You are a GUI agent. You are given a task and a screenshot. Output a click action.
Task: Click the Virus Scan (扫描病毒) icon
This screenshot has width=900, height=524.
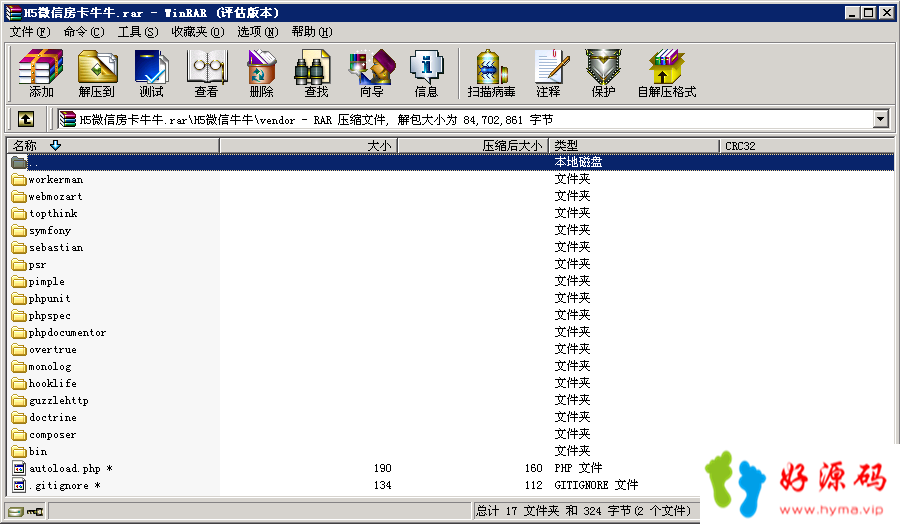[x=491, y=72]
